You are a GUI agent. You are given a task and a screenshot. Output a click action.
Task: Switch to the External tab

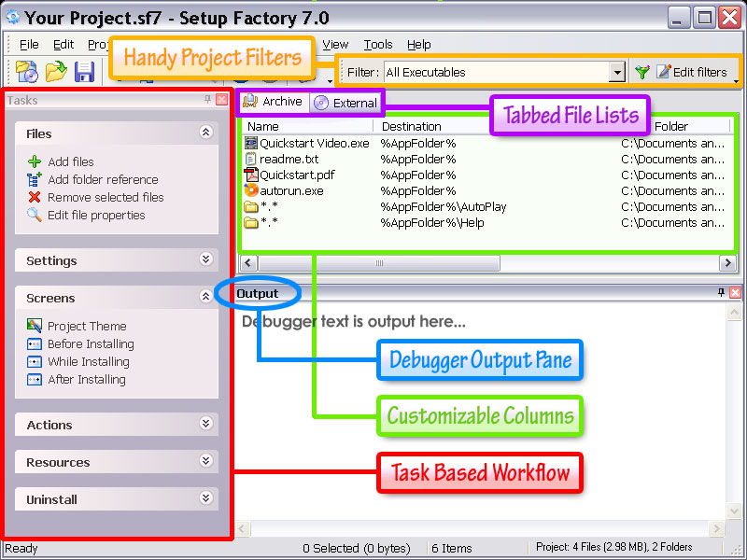(x=346, y=103)
